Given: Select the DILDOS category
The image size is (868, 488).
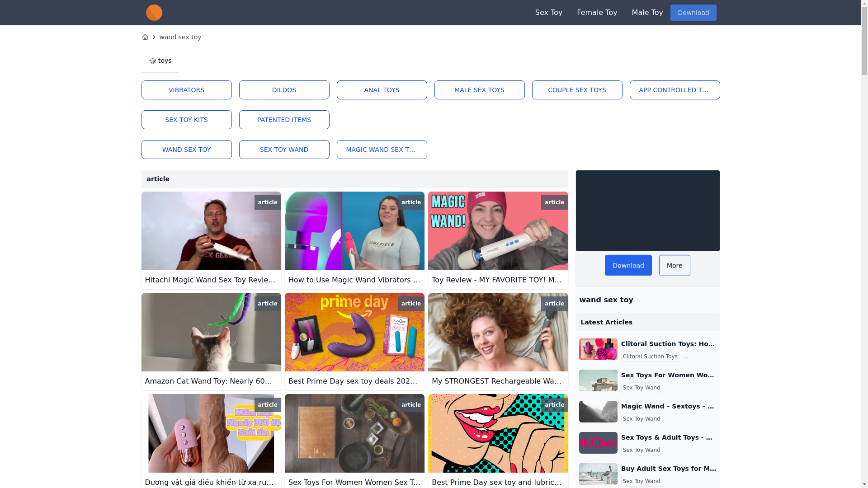Looking at the screenshot, I should pos(284,90).
